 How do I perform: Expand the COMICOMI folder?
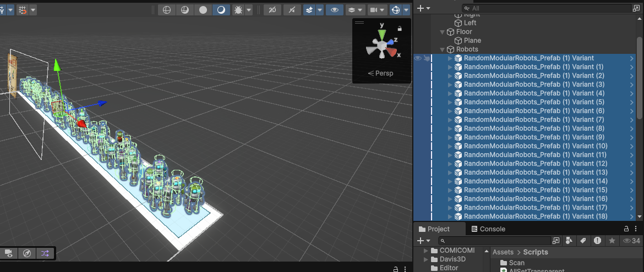(x=425, y=250)
